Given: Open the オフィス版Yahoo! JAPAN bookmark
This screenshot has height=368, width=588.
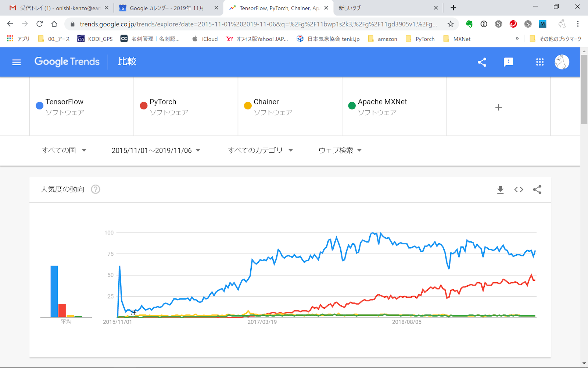Looking at the screenshot, I should coord(257,39).
